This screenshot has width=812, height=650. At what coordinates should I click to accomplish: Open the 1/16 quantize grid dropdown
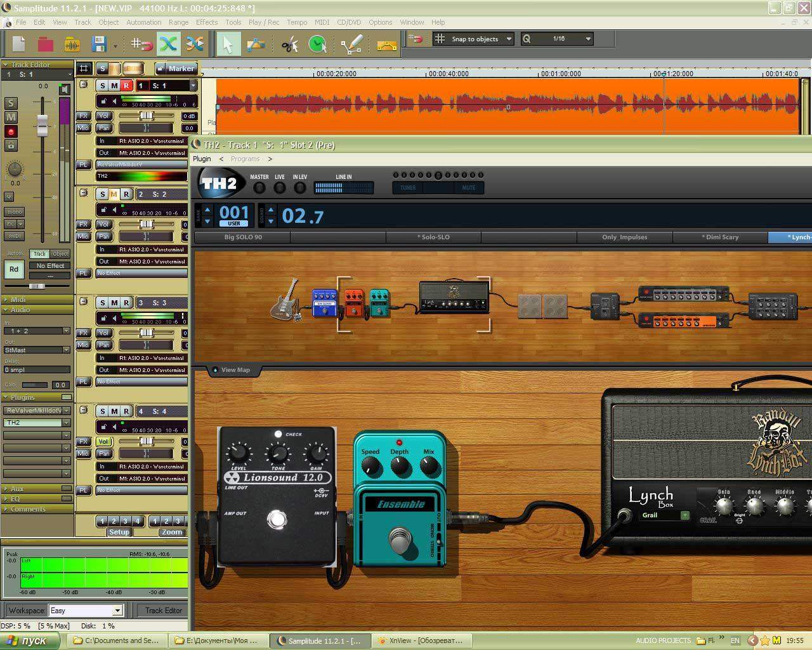tap(588, 39)
